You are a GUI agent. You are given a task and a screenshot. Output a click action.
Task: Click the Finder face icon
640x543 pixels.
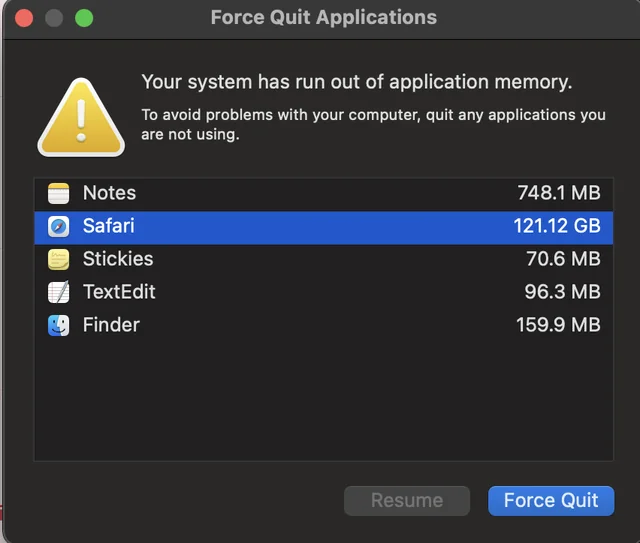(59, 325)
